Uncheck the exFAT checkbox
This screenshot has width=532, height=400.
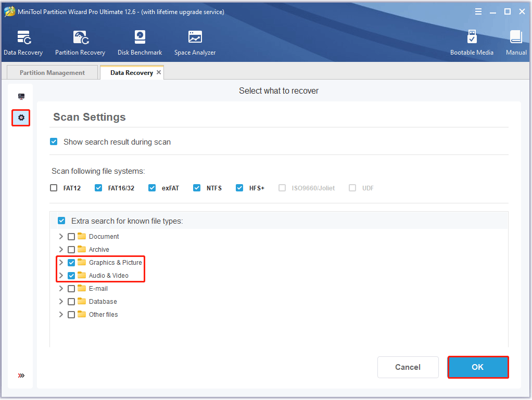[152, 188]
